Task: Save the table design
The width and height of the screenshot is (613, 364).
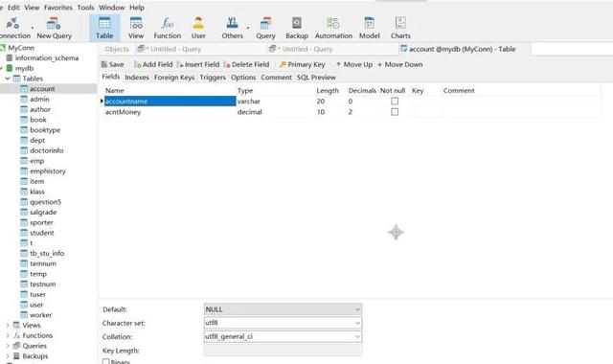Action: pos(113,64)
